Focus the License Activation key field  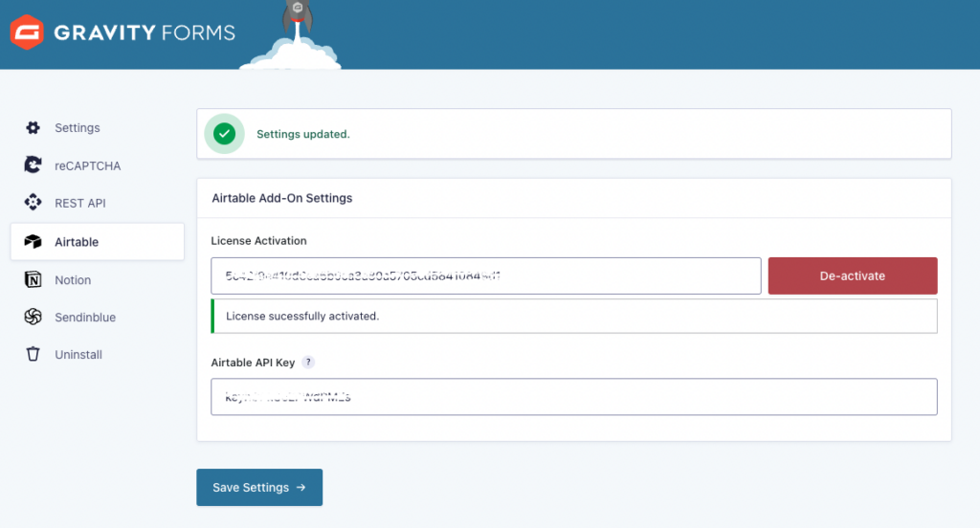485,275
